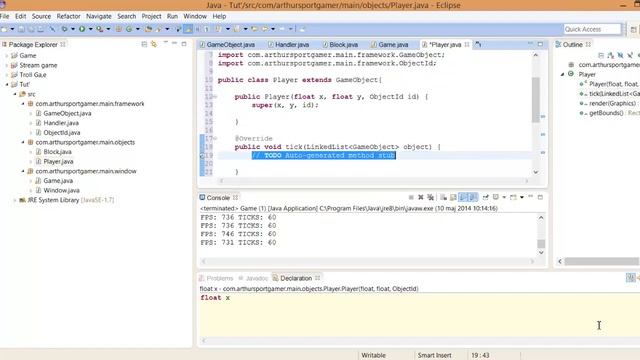
Task: Toggle Hide Static Members in Outline toolbar
Action: click(630, 56)
